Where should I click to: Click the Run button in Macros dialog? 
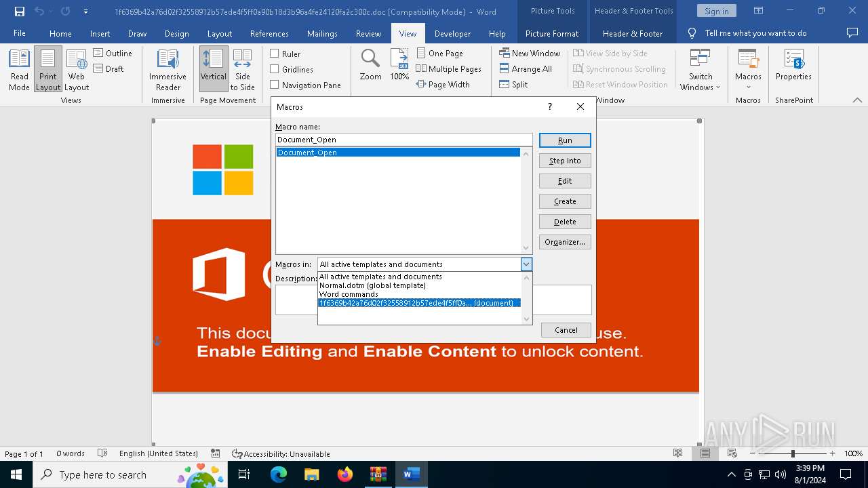coord(565,140)
